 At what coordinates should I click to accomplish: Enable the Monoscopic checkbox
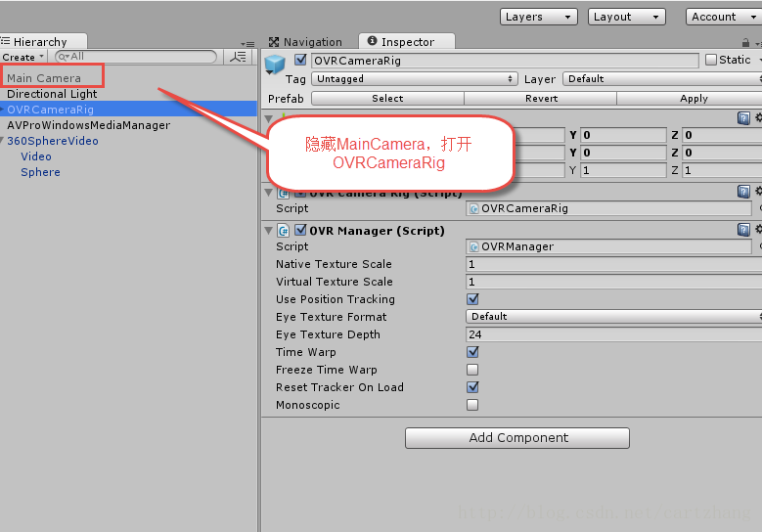472,405
